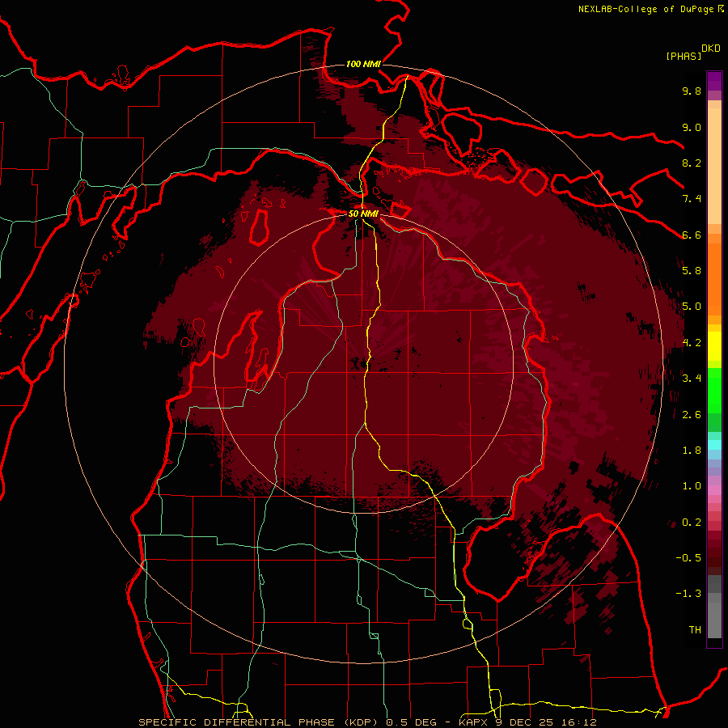
Task: Click the yellow segment of the color bar
Action: tap(714, 346)
